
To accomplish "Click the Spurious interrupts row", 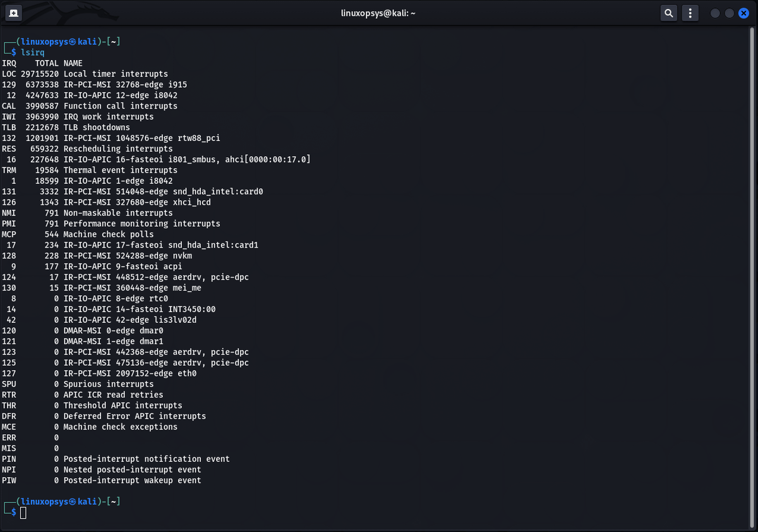I will (108, 384).
